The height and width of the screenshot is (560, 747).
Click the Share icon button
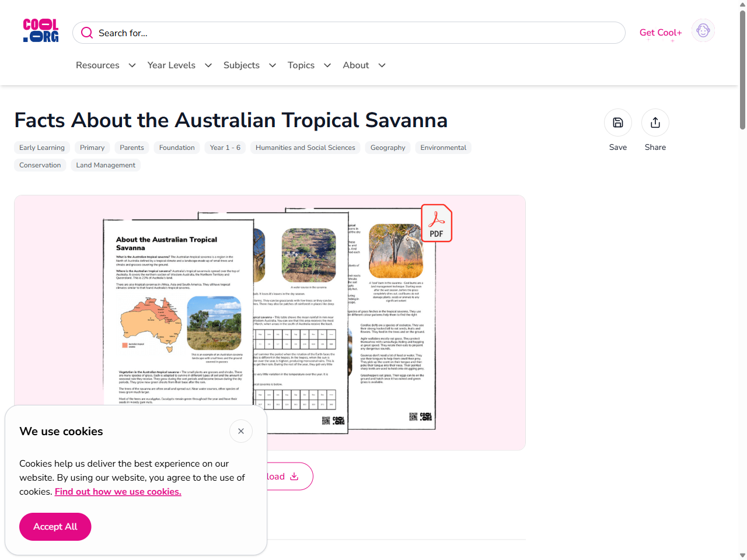tap(655, 123)
